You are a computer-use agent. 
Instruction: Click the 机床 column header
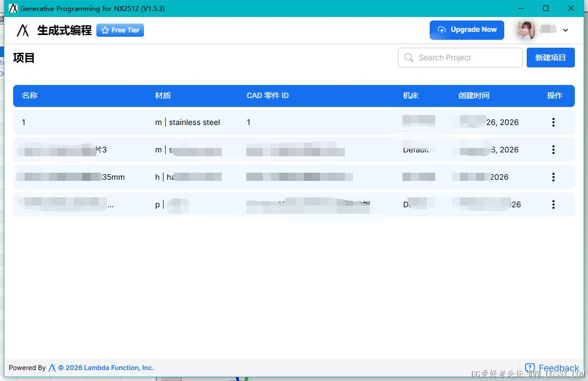(x=411, y=95)
